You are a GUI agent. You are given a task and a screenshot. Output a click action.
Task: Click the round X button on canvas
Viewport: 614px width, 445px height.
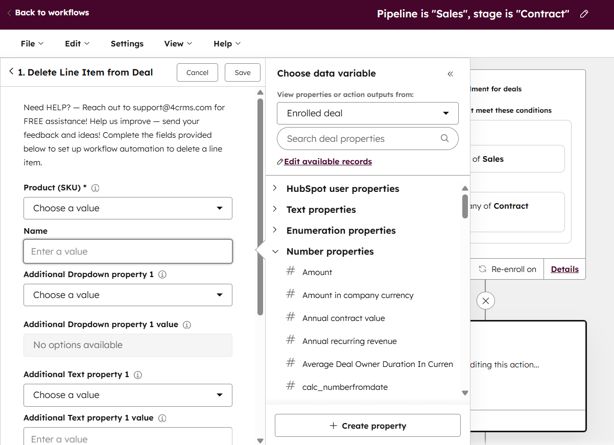tap(485, 301)
